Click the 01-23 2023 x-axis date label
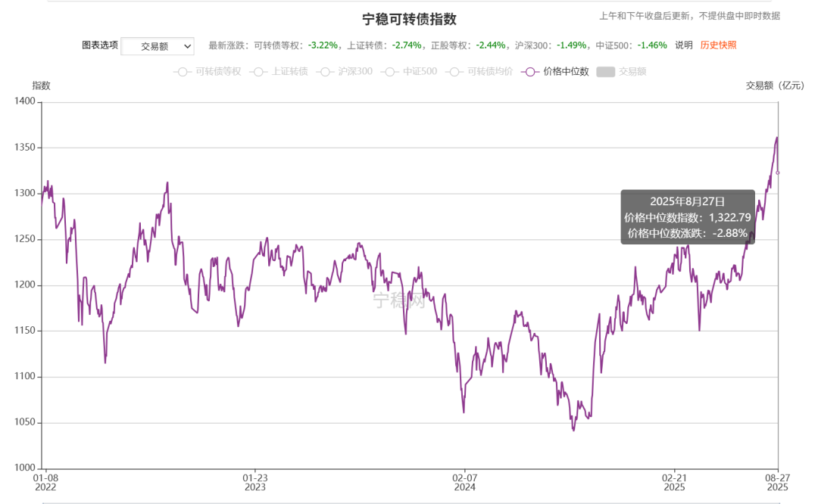This screenshot has height=504, width=818. 255,482
